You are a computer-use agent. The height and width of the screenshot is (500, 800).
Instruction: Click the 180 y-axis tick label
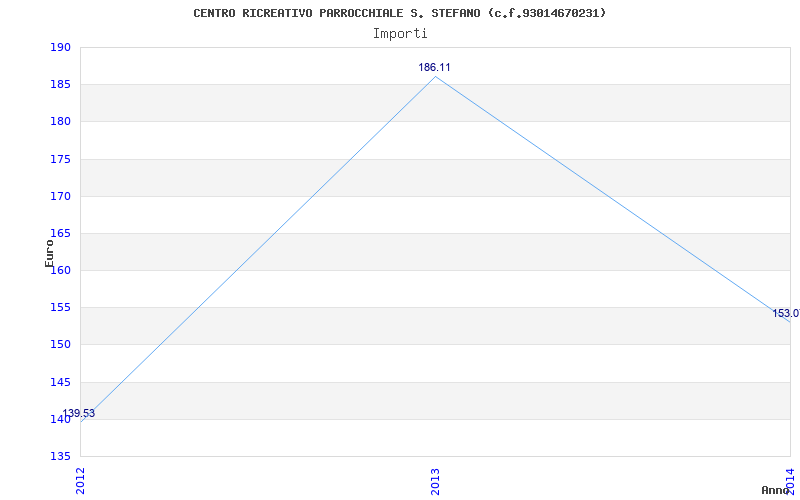60,122
